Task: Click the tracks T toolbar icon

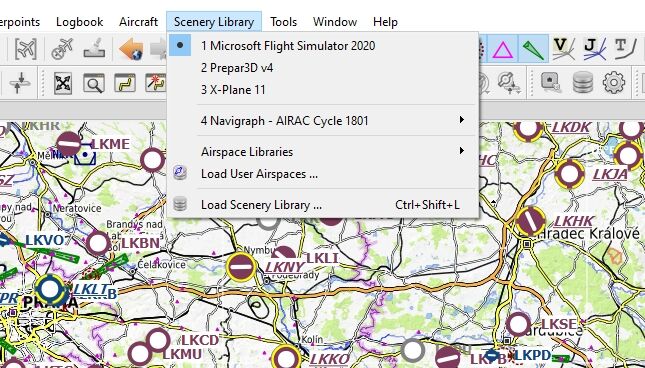Action: 625,49
